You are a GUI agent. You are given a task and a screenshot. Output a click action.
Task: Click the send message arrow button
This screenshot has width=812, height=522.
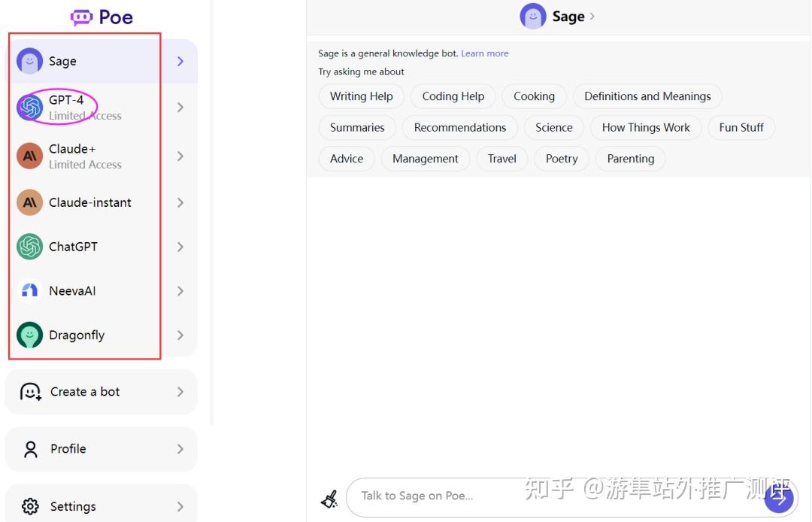(779, 497)
